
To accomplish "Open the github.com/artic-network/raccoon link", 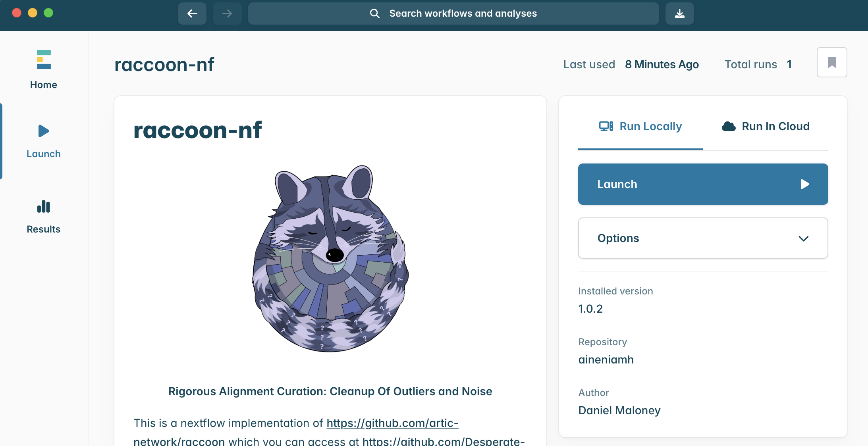I will 392,423.
